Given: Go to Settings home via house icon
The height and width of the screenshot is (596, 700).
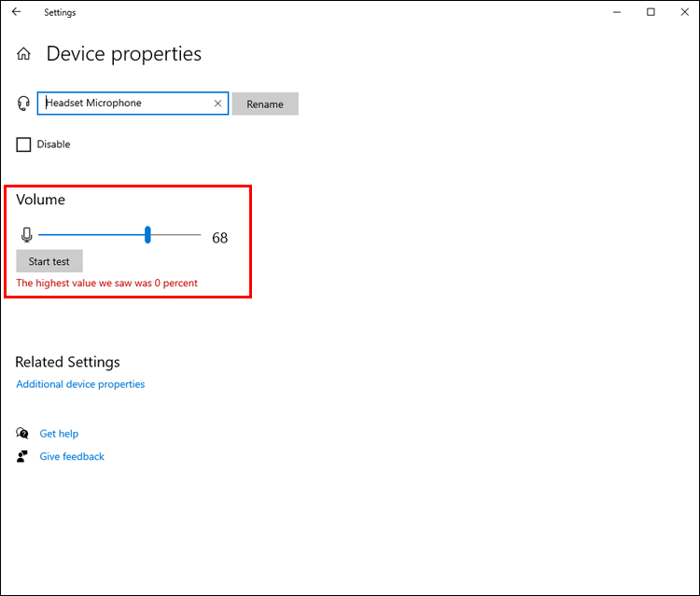Looking at the screenshot, I should [x=23, y=55].
